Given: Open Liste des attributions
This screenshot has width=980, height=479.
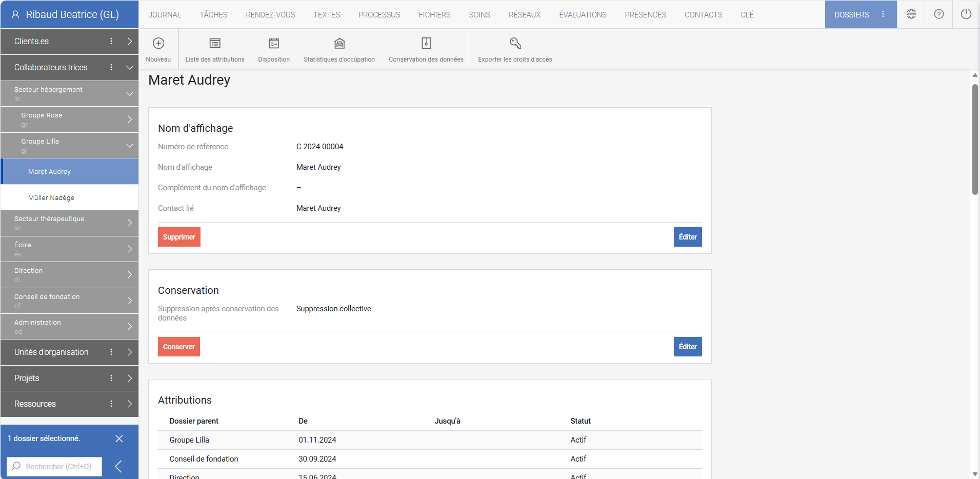Looking at the screenshot, I should [215, 44].
